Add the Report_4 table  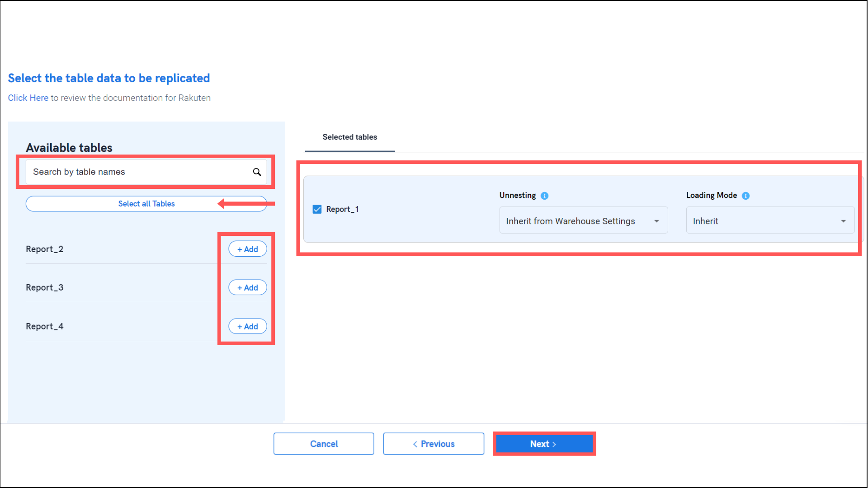pos(247,327)
